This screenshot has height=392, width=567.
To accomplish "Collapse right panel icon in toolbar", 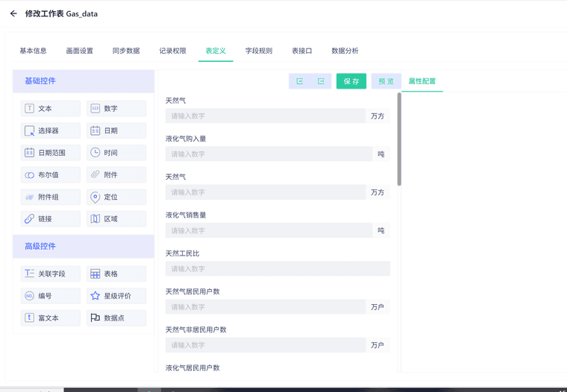I will pos(321,81).
